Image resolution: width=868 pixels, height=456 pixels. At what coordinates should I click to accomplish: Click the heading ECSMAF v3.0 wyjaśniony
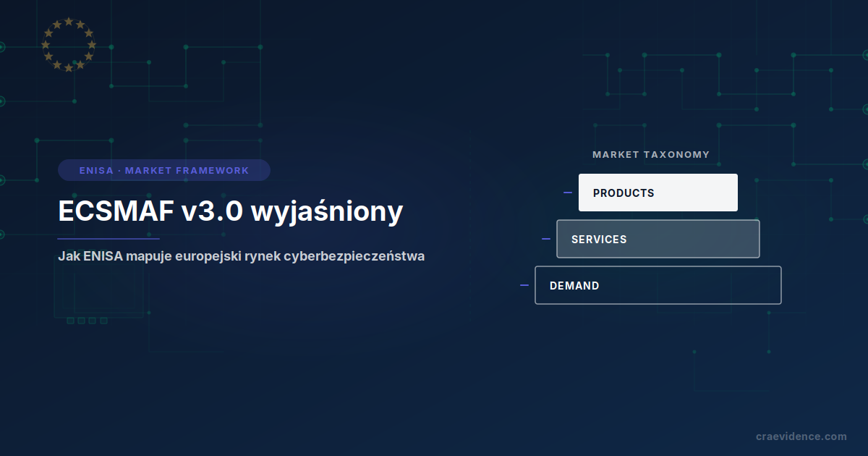click(230, 211)
